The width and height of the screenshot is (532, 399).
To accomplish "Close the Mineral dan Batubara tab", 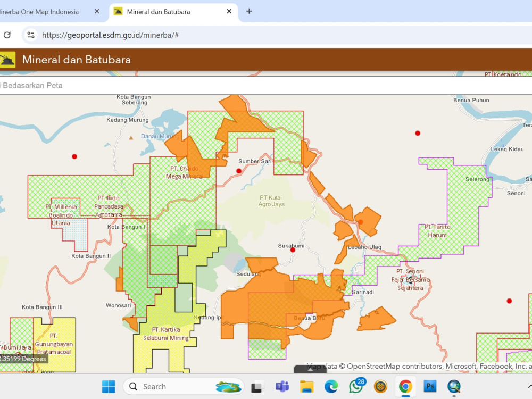I will [x=229, y=12].
